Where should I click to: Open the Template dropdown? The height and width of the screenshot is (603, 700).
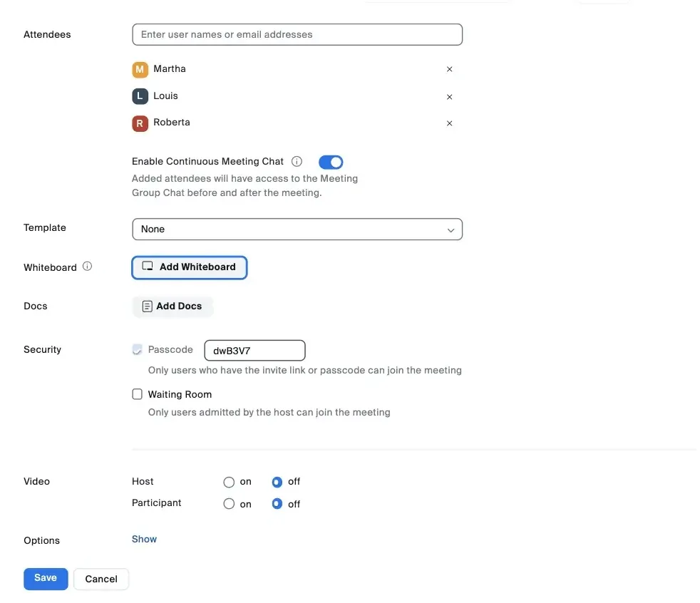click(x=297, y=230)
